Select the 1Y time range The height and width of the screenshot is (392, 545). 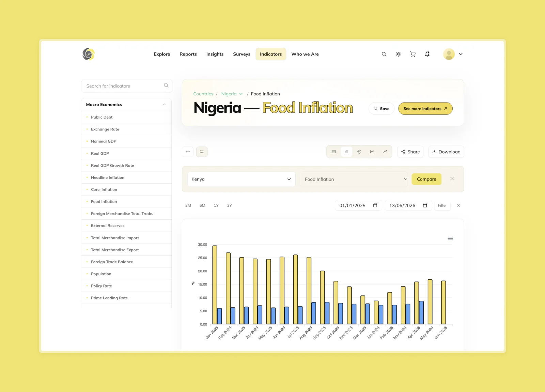[x=216, y=205]
